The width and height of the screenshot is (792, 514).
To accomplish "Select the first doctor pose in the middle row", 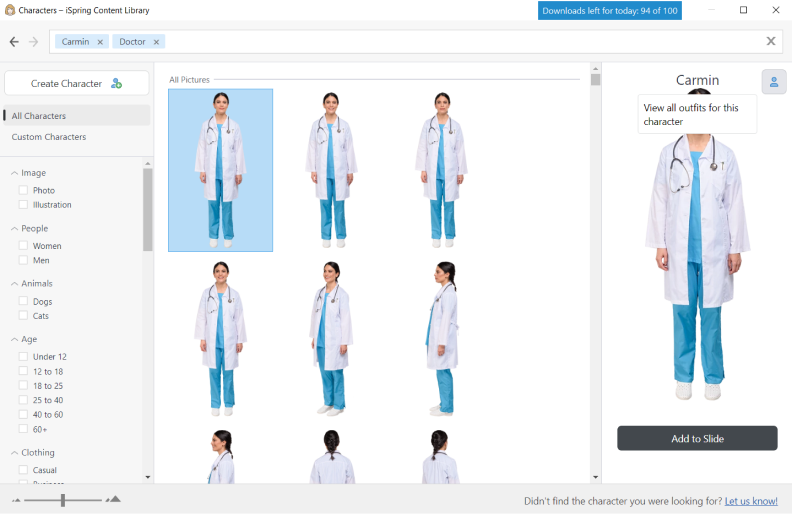I will tap(221, 338).
